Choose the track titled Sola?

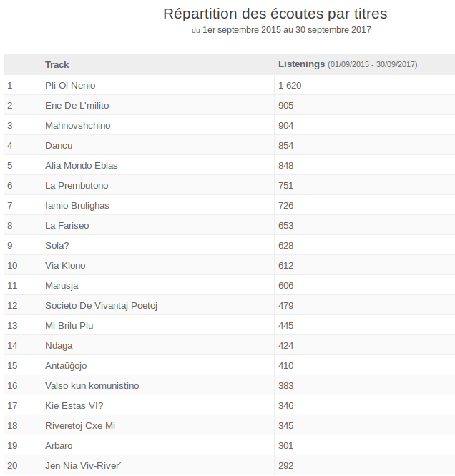(x=57, y=245)
